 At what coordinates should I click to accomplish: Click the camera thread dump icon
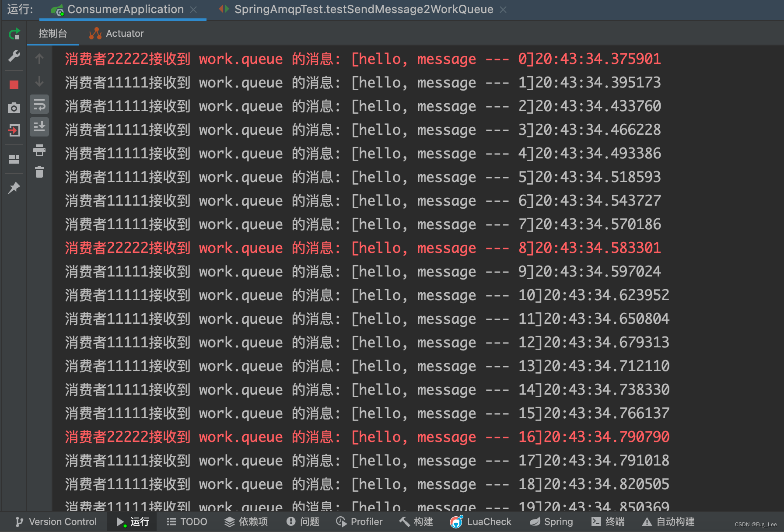point(14,108)
